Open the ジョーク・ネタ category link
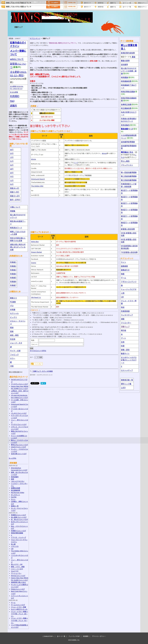 tap(16, 343)
